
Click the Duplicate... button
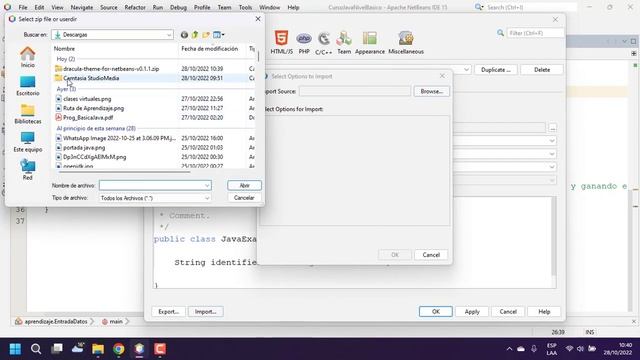pyautogui.click(x=496, y=70)
